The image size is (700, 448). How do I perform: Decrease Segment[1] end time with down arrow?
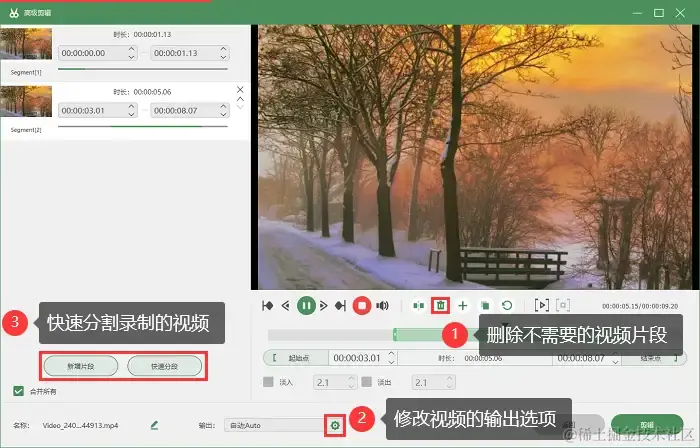(223, 57)
